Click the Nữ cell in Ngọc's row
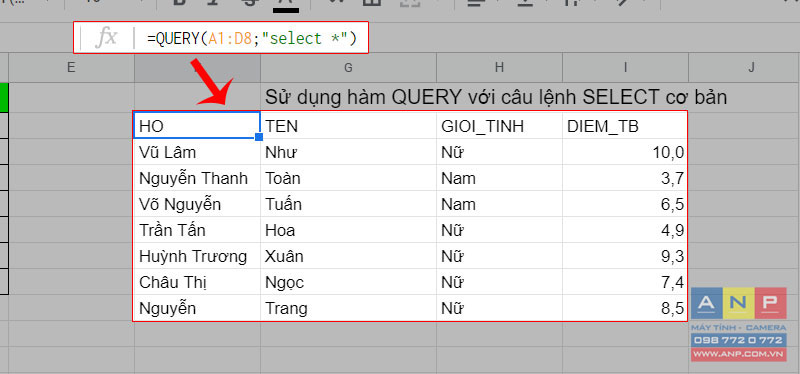Image resolution: width=800 pixels, height=374 pixels. pyautogui.click(x=499, y=282)
